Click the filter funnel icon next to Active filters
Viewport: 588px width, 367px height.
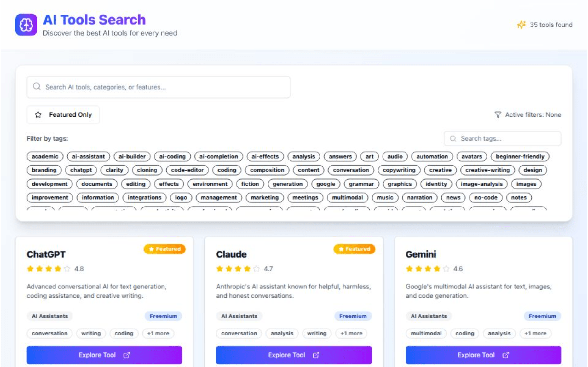(x=498, y=114)
